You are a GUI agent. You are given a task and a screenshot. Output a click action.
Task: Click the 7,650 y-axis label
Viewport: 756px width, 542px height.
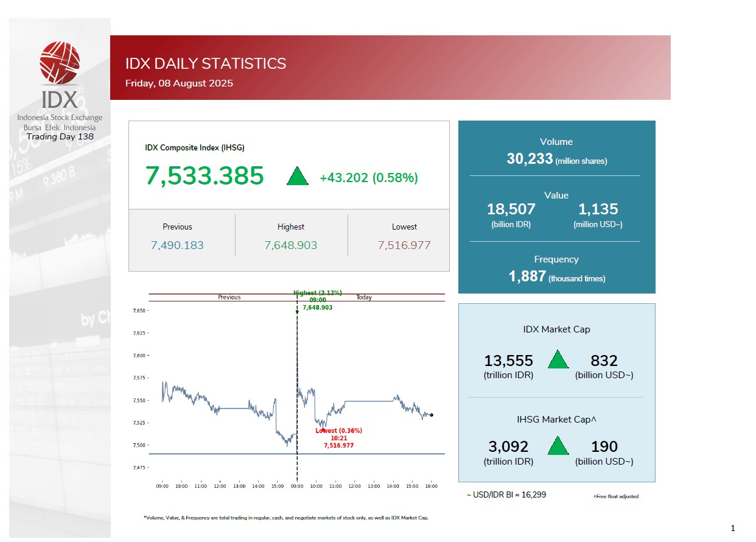pos(139,311)
